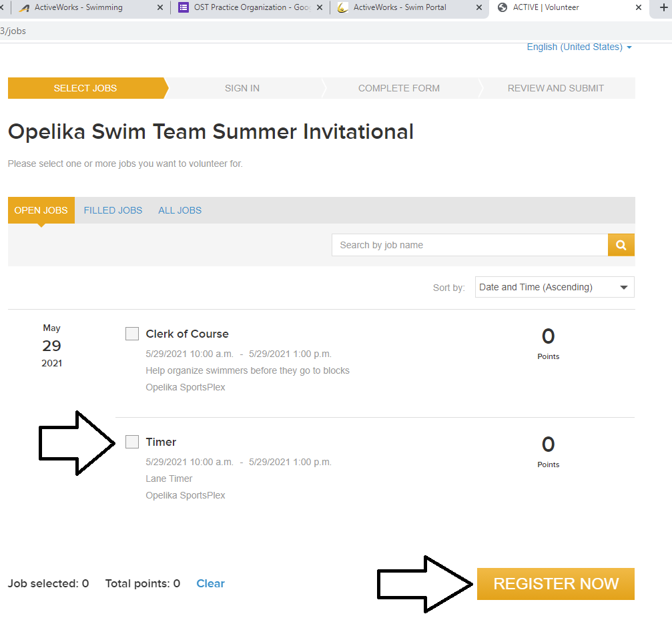Click the globe icon on ACTIVE Volunteer tab

click(x=502, y=7)
